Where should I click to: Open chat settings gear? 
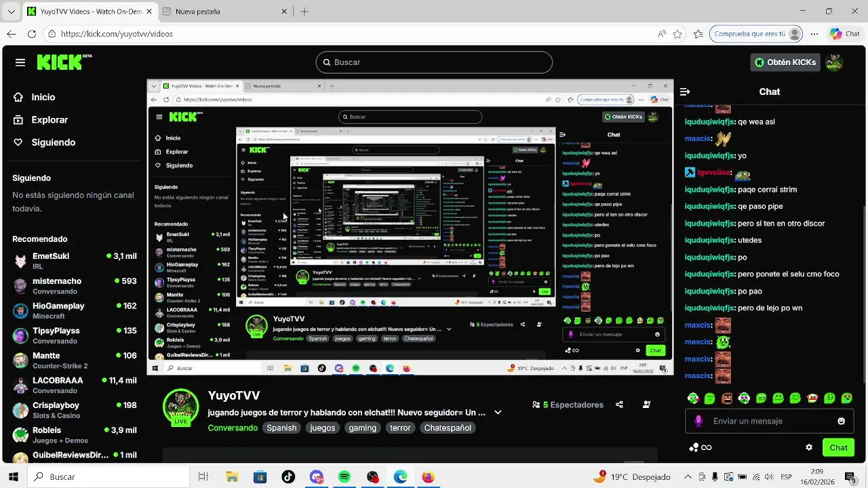[x=809, y=447]
